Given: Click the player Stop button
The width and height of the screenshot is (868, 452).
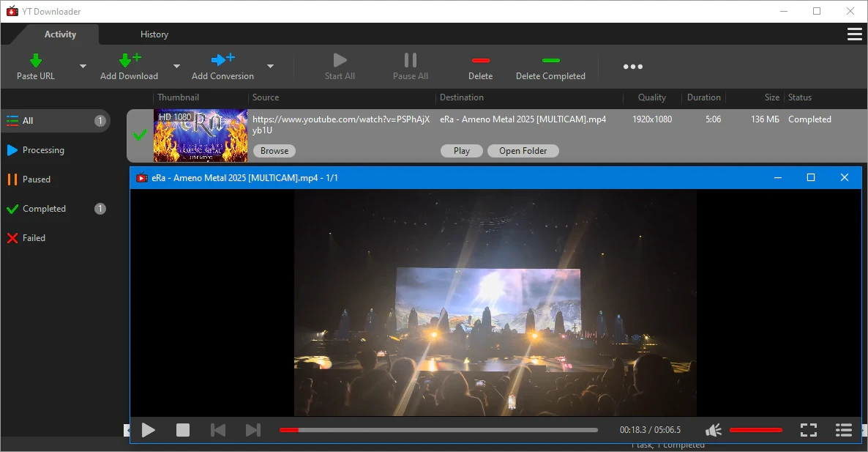Looking at the screenshot, I should pos(183,430).
